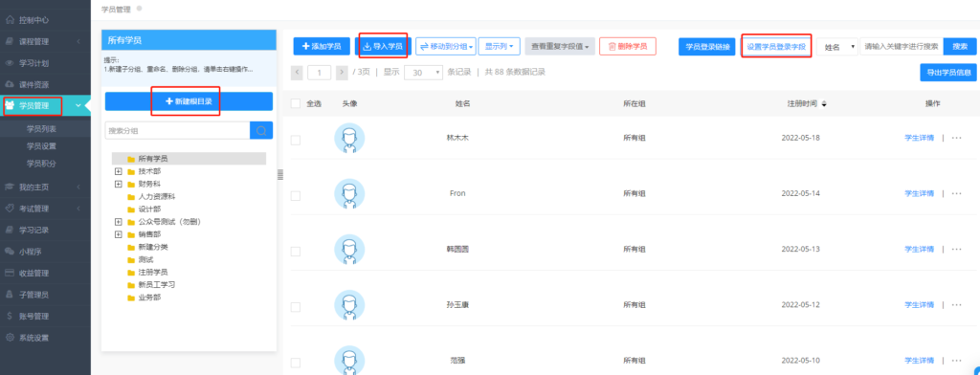This screenshot has height=375, width=980.
Task: Focus the keyword search input box
Action: [902, 46]
